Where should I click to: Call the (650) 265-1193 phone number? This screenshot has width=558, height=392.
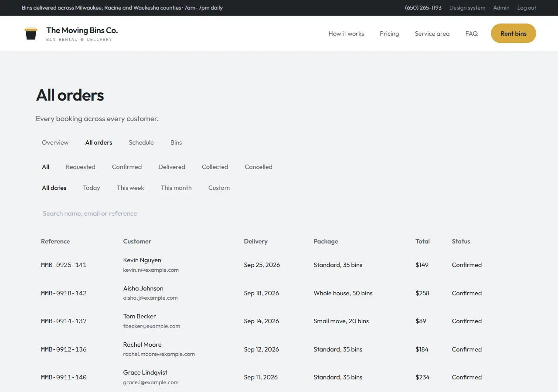(423, 8)
